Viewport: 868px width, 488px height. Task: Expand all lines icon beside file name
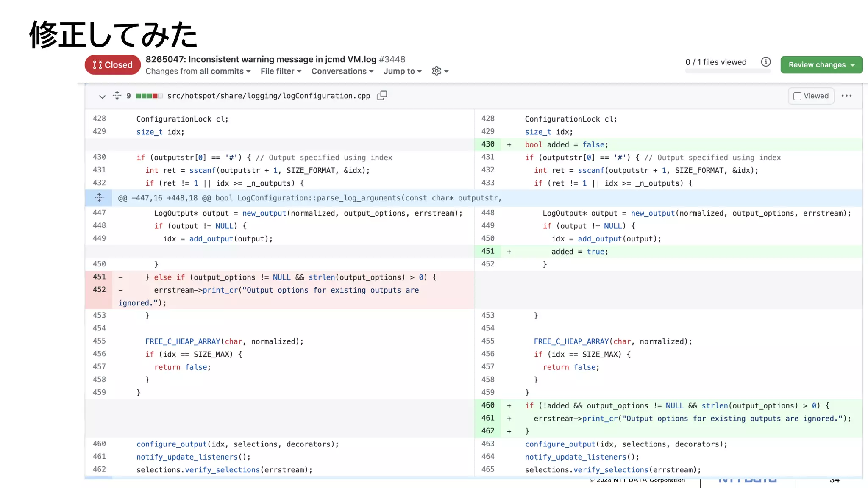(x=117, y=96)
